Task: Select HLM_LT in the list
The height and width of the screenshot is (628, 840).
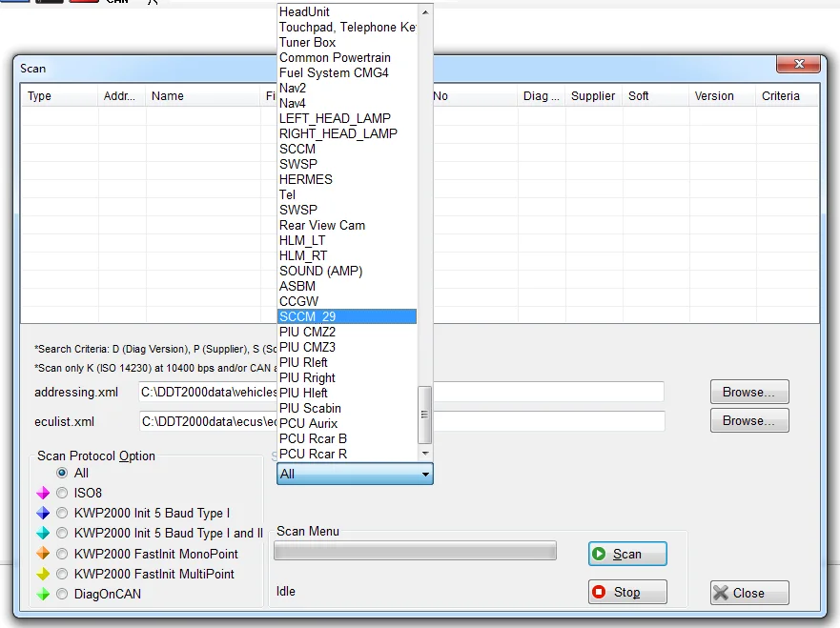Action: pos(347,240)
